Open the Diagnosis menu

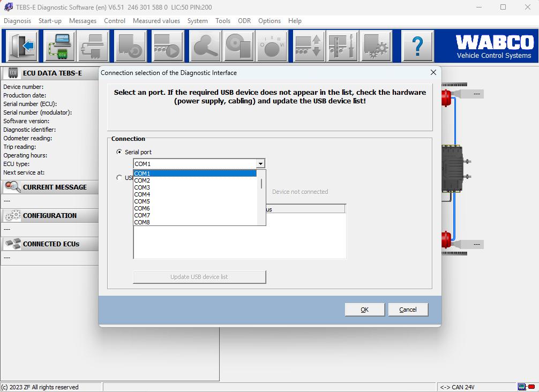click(x=17, y=21)
